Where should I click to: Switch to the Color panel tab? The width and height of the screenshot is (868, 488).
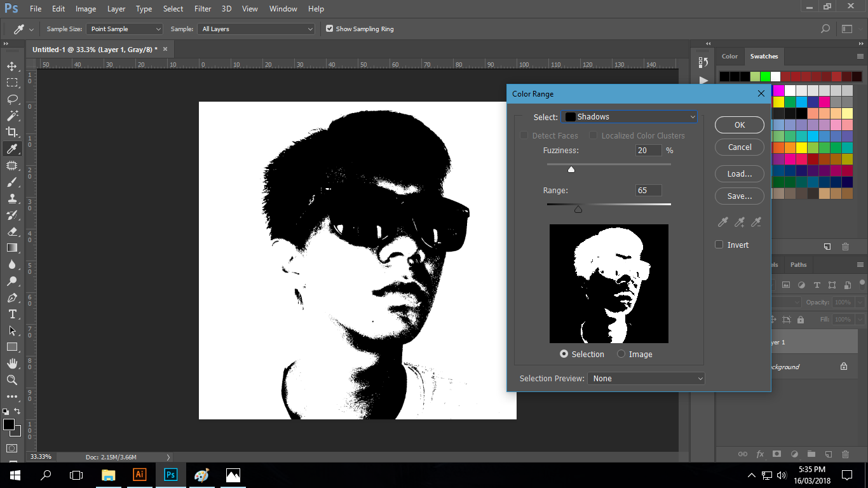729,56
